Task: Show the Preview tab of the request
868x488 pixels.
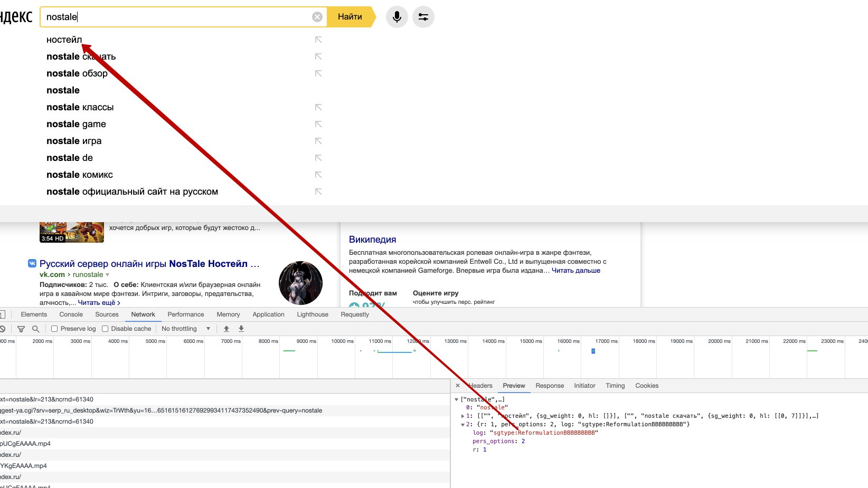Action: pos(514,386)
